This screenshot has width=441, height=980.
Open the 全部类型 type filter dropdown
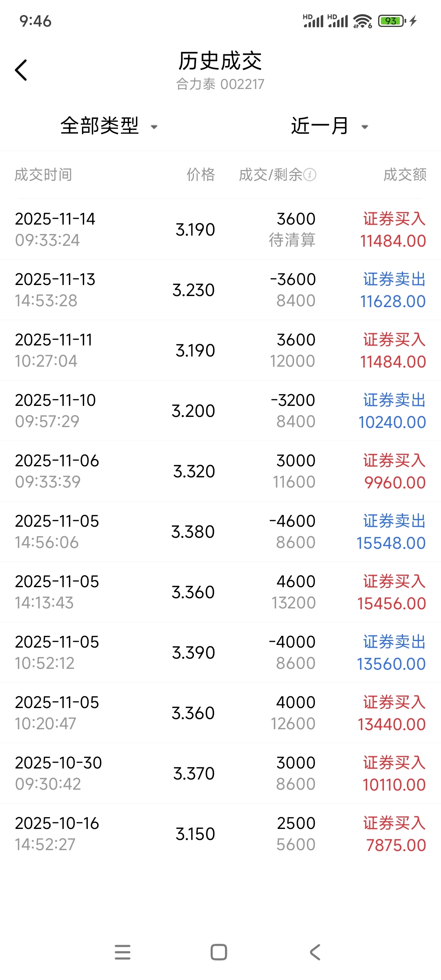coord(108,126)
